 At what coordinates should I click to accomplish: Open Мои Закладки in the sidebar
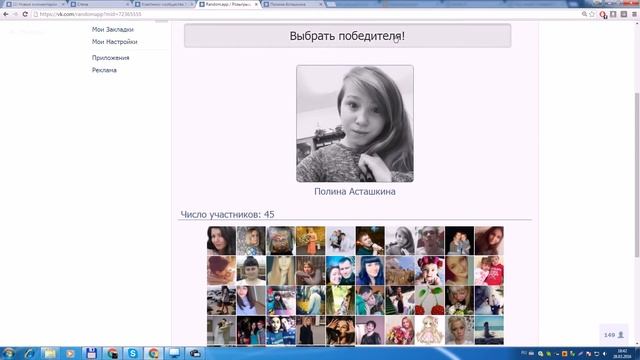click(113, 29)
